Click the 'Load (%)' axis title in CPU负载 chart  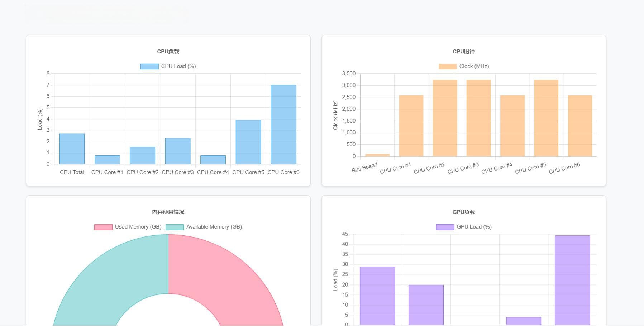point(40,119)
